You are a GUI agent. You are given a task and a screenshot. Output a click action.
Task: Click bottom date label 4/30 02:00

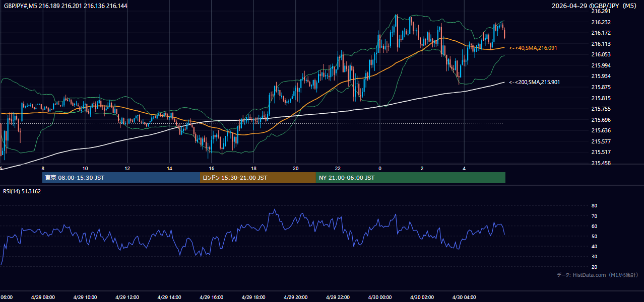tap(422, 297)
